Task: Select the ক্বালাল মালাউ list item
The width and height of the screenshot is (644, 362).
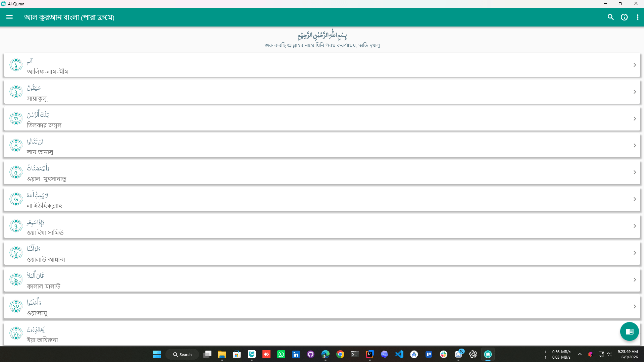Action: tap(322, 280)
